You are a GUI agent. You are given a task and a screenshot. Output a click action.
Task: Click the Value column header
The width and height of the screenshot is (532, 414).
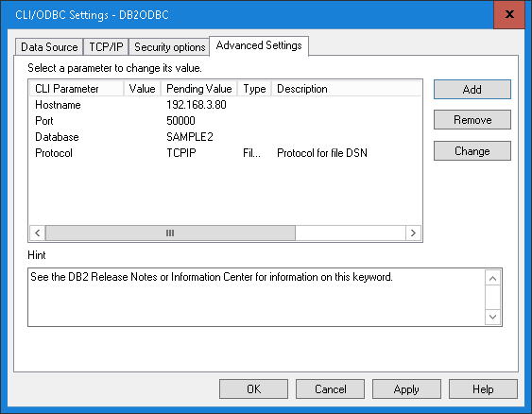142,89
